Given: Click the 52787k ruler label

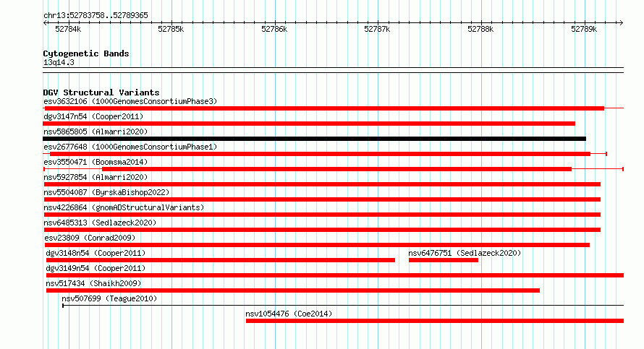Looking at the screenshot, I should 377,29.
